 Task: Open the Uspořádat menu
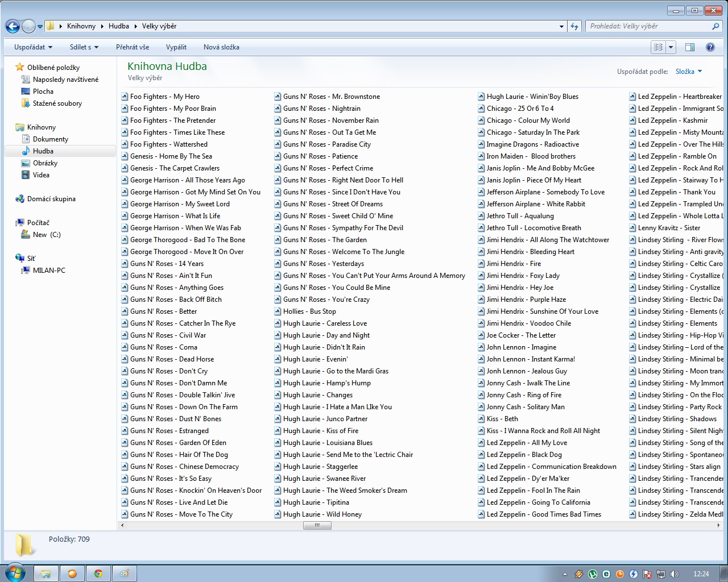[x=33, y=47]
